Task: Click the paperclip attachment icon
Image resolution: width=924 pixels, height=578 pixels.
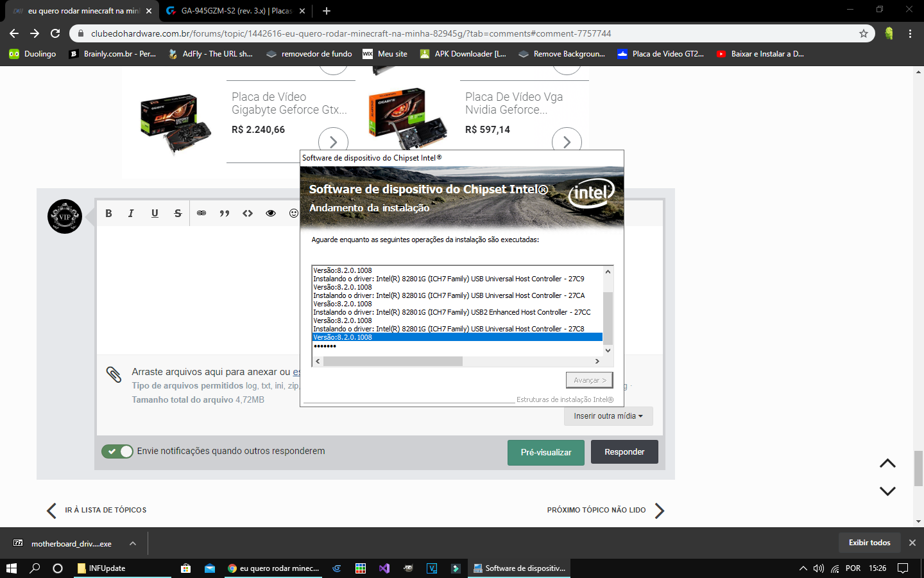Action: click(114, 374)
